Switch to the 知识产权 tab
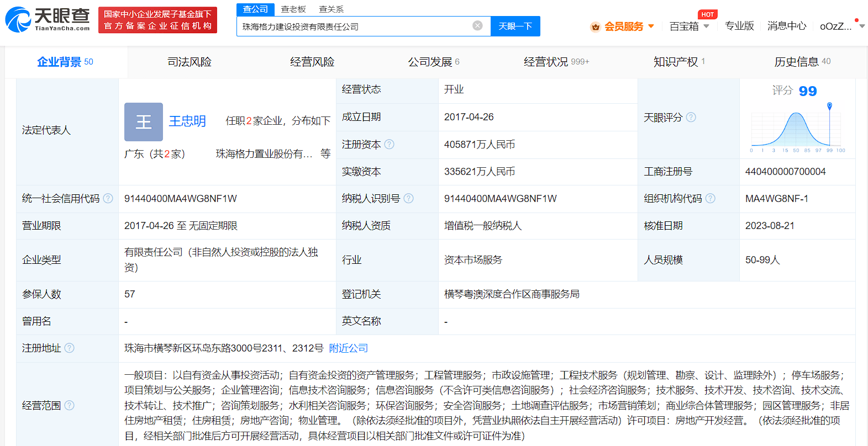Image resolution: width=868 pixels, height=446 pixels. point(678,62)
